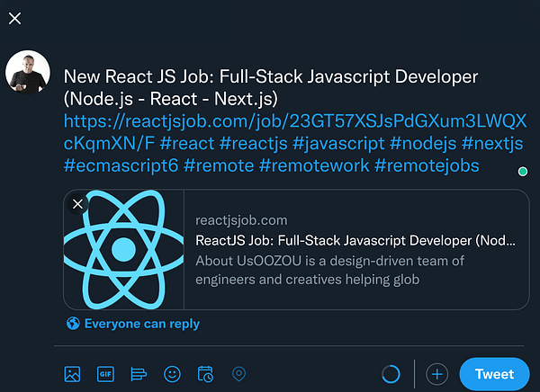Close the tweet composer dialog

15,19
